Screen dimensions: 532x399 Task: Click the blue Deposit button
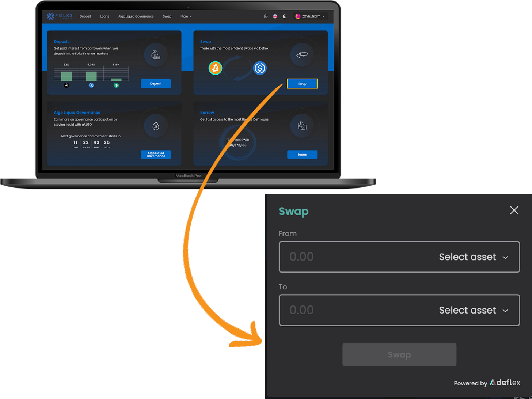click(156, 84)
